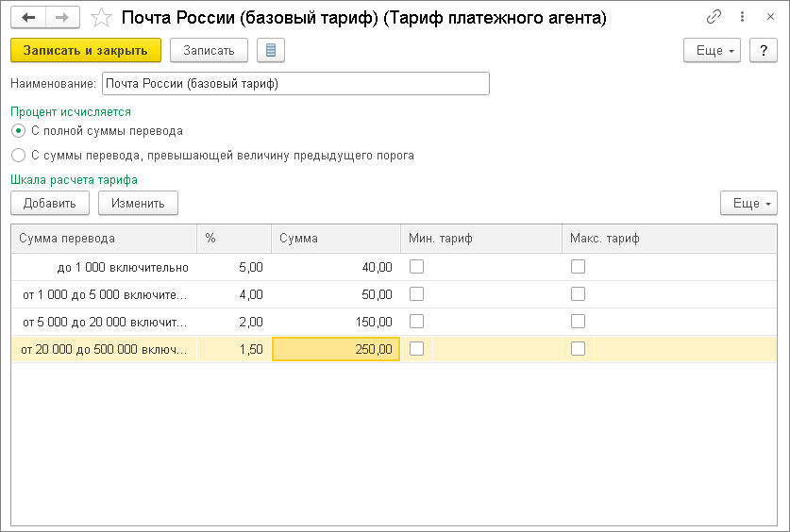The width and height of the screenshot is (790, 532).
Task: Open table 'Еще' dropdown above the scale
Action: coord(748,203)
